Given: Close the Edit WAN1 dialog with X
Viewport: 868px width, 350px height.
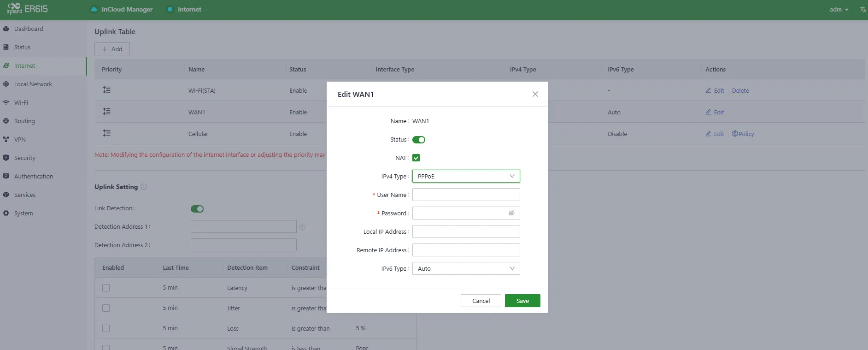Looking at the screenshot, I should point(535,94).
